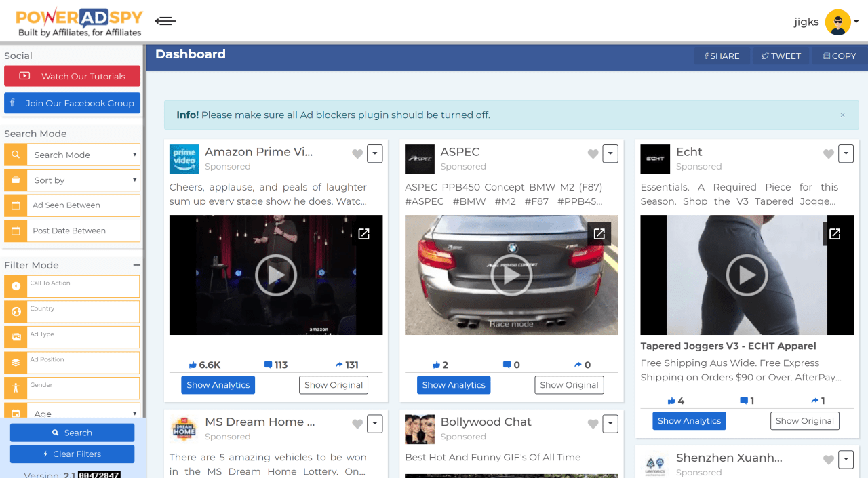Screen dimensions: 868x478
Task: Click the PowerAdSpy logo
Action: pos(79,22)
